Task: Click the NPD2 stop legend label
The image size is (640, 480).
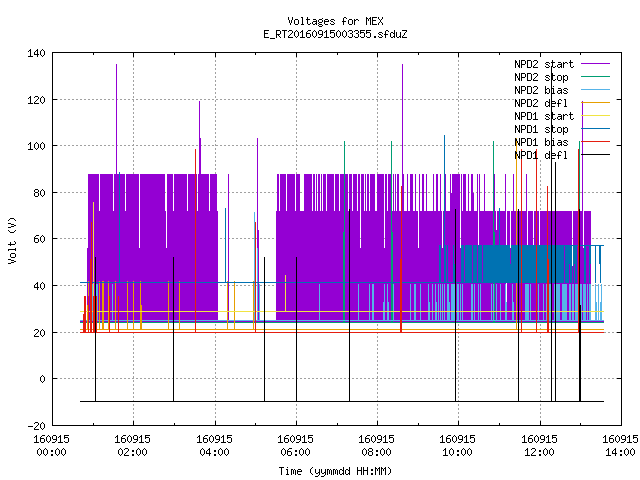Action: point(541,77)
